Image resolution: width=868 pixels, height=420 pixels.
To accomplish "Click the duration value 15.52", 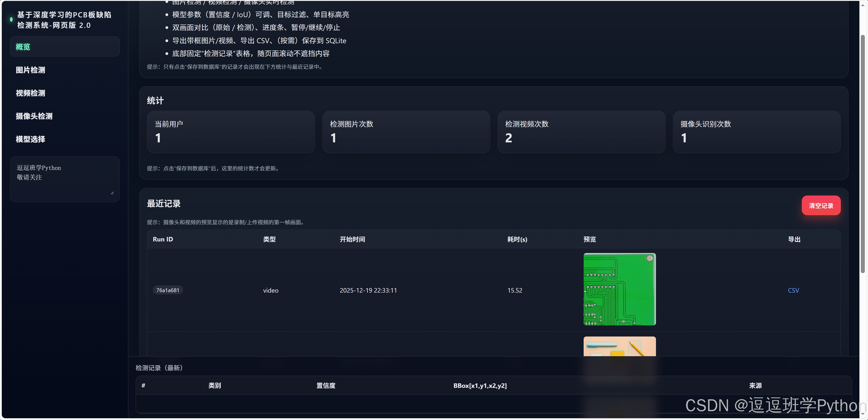I will pos(515,290).
